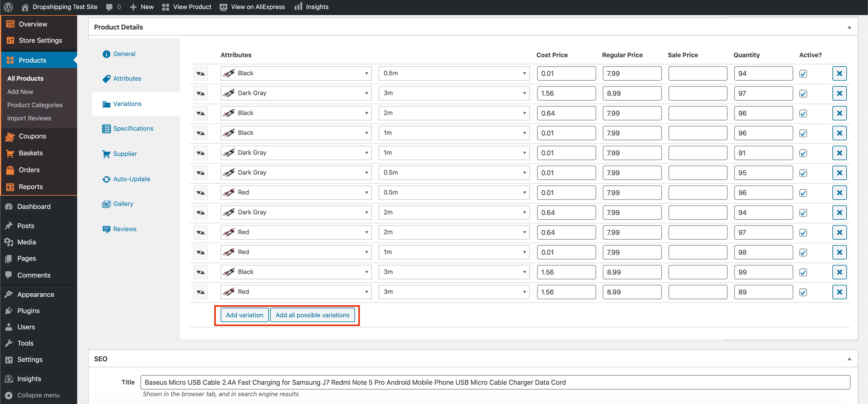Click the sort arrows on Dark Gray 3m row

(x=200, y=93)
